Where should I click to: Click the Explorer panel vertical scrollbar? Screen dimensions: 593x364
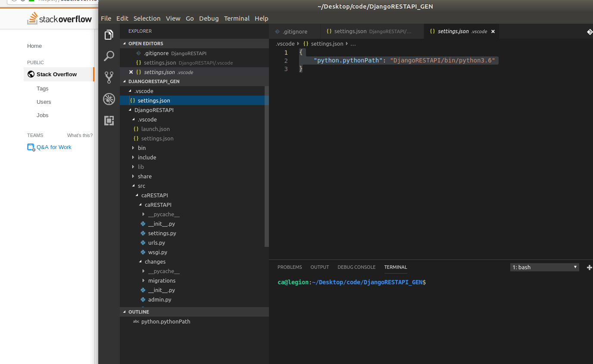pos(267,166)
